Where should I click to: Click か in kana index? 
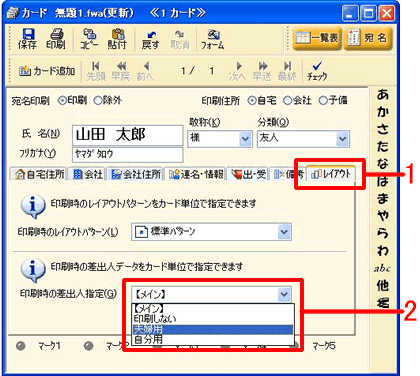tap(383, 112)
